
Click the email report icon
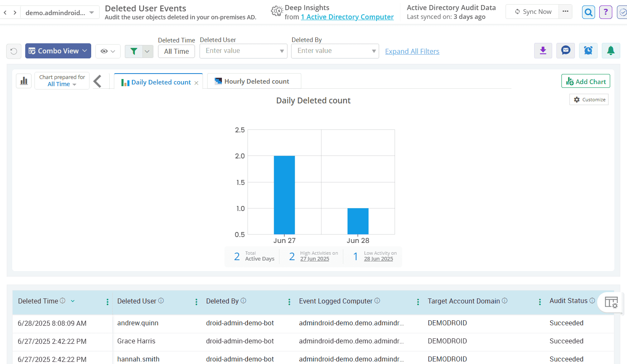point(566,50)
